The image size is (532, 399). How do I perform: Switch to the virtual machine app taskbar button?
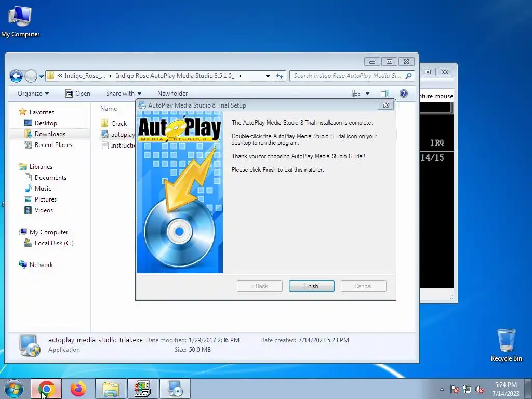point(143,389)
